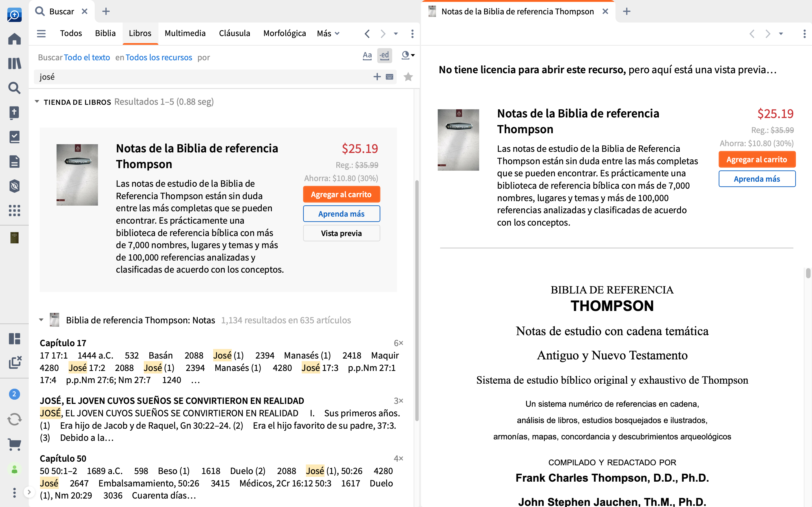
Task: Select the Biblia search tab
Action: [x=105, y=34]
